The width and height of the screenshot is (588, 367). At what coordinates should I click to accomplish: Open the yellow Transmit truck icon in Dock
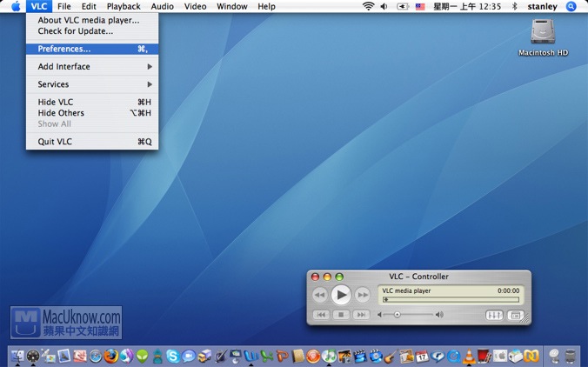[204, 357]
